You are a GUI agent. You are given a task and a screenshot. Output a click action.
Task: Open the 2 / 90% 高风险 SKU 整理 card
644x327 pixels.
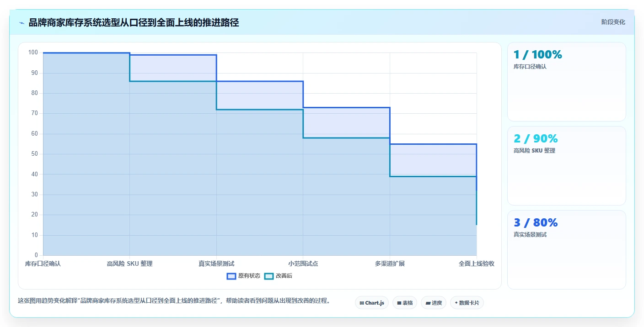click(x=567, y=166)
